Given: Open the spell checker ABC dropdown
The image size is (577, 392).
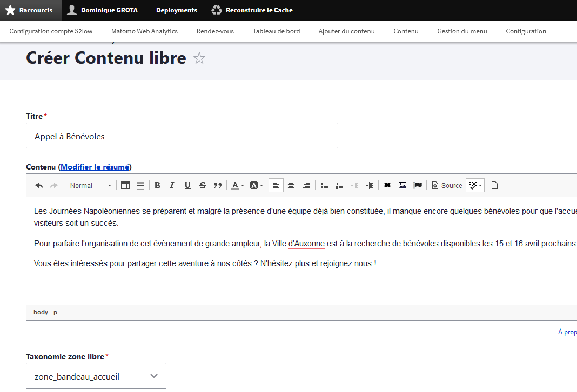Looking at the screenshot, I should (475, 185).
